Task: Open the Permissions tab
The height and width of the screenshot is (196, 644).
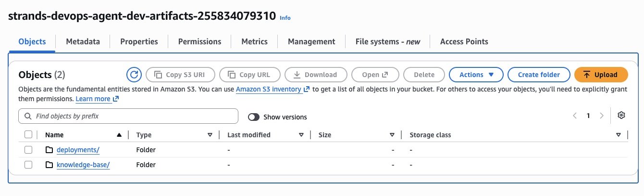Action: tap(199, 41)
